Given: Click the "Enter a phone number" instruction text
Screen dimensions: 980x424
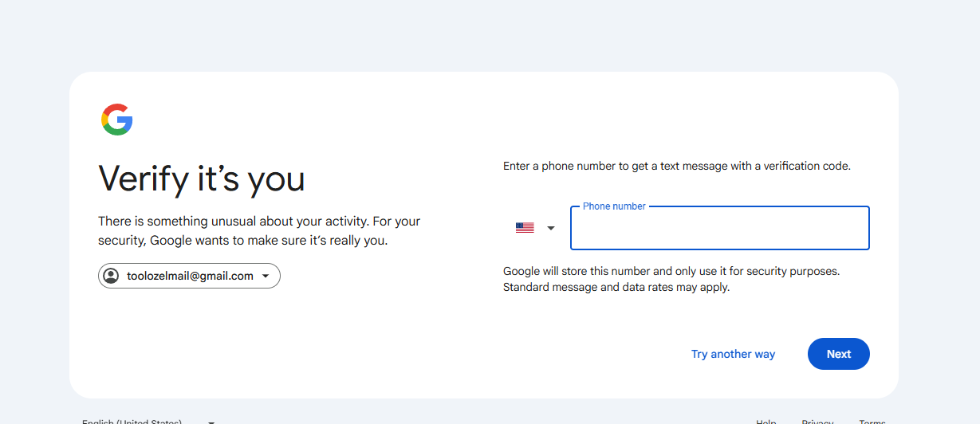Looking at the screenshot, I should pos(677,167).
